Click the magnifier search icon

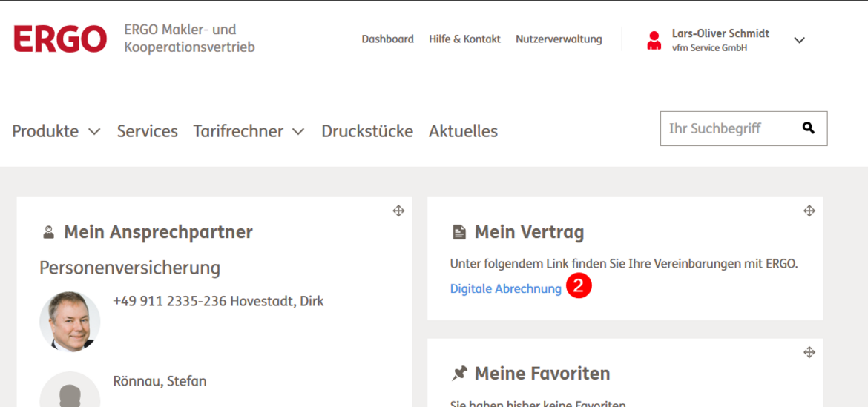(808, 128)
